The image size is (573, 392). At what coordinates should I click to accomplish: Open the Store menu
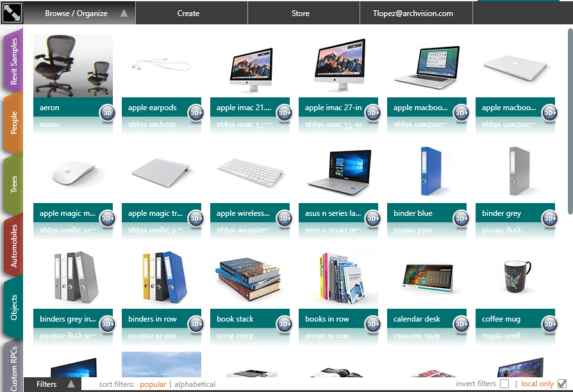tap(304, 13)
